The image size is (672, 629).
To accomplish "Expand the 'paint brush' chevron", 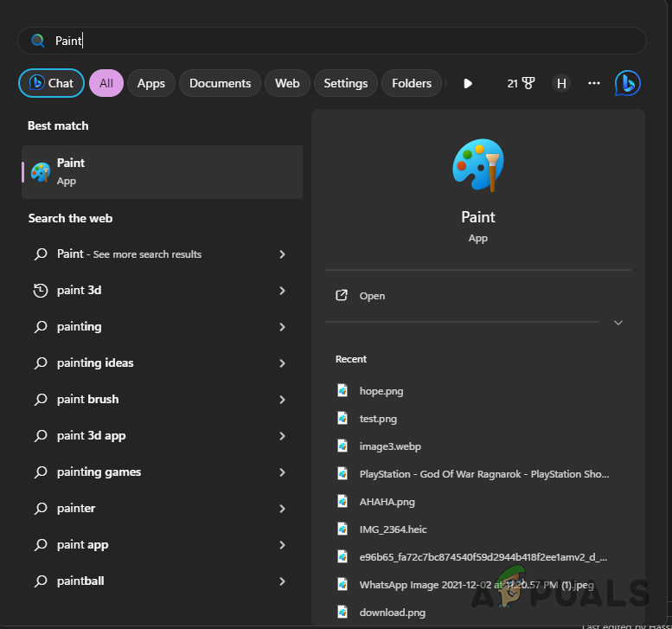I will [x=282, y=400].
